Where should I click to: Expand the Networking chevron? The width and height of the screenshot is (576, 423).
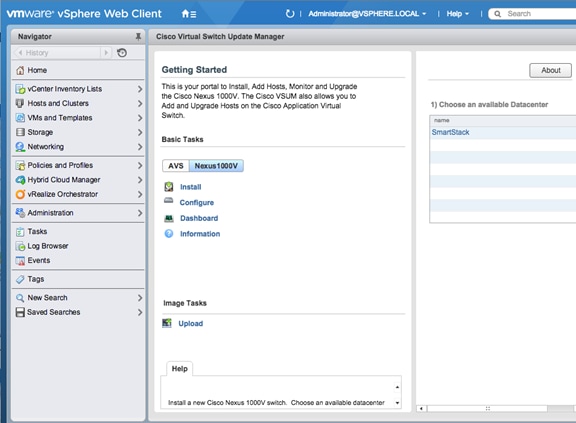click(140, 147)
